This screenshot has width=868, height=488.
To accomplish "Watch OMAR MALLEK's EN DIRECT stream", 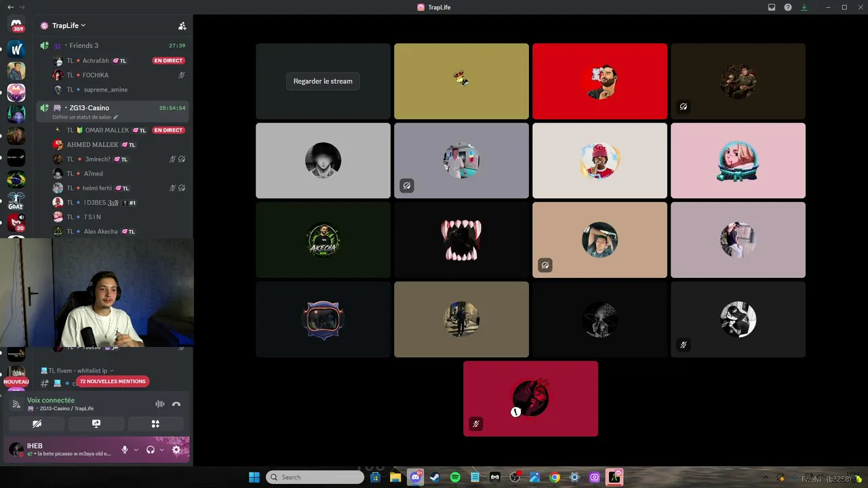I will tap(169, 130).
